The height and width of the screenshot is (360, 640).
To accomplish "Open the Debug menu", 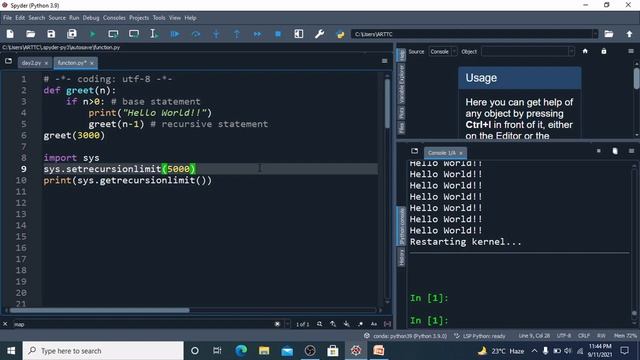I will [x=91, y=18].
